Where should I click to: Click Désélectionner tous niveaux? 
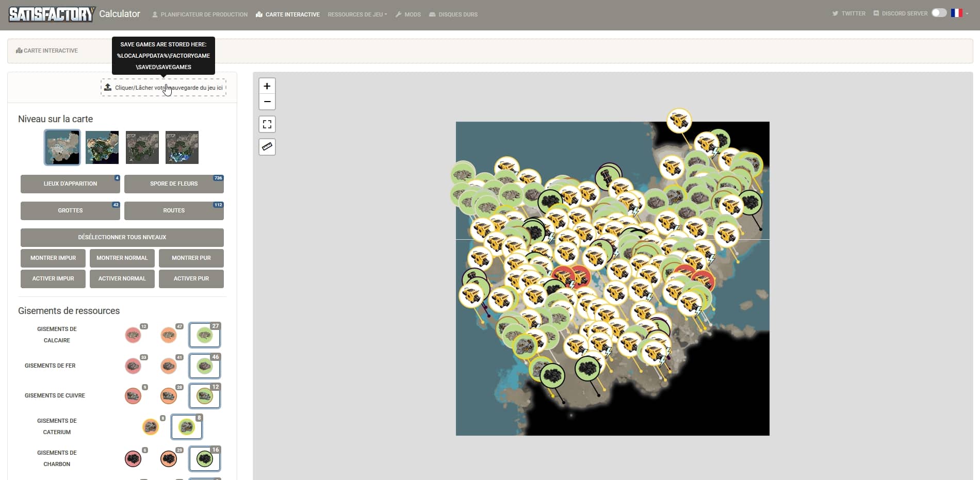(x=122, y=238)
